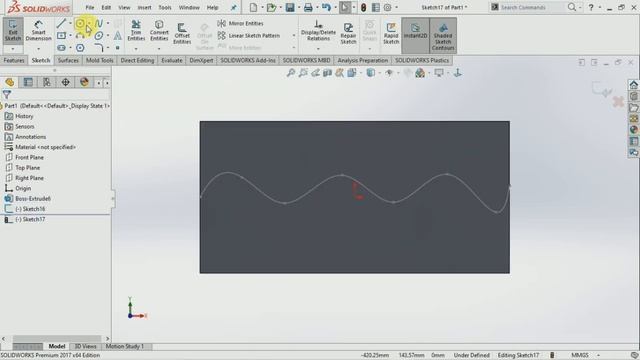The width and height of the screenshot is (640, 360).
Task: Open the Save dropdown arrow
Action: (x=299, y=7)
